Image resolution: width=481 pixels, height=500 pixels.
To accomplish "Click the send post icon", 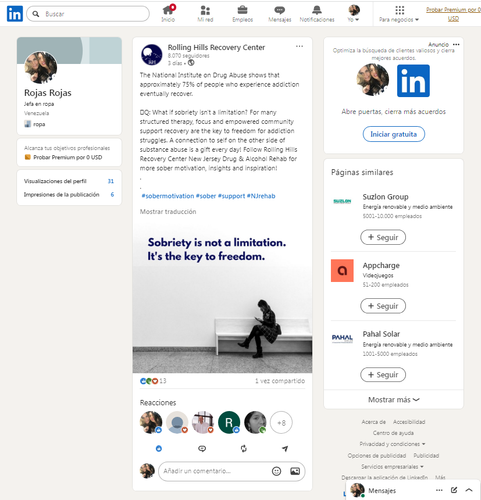I will coord(285,449).
